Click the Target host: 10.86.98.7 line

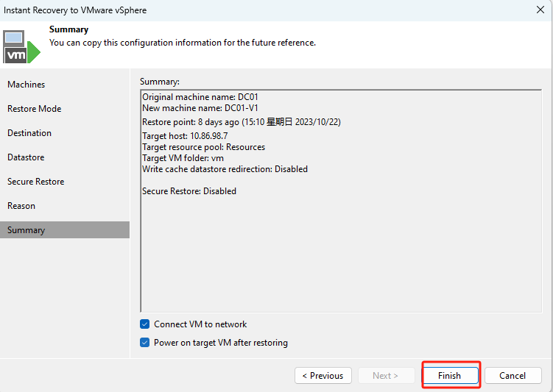click(x=185, y=136)
